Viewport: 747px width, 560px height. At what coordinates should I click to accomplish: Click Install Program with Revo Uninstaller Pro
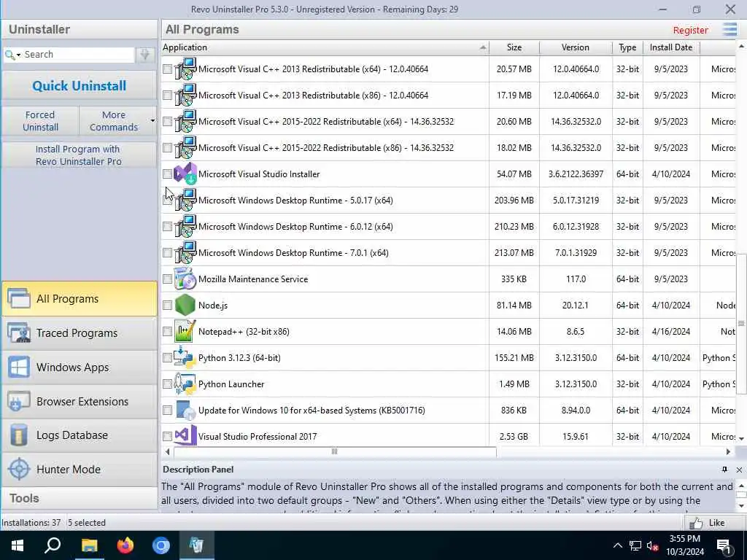(x=79, y=155)
